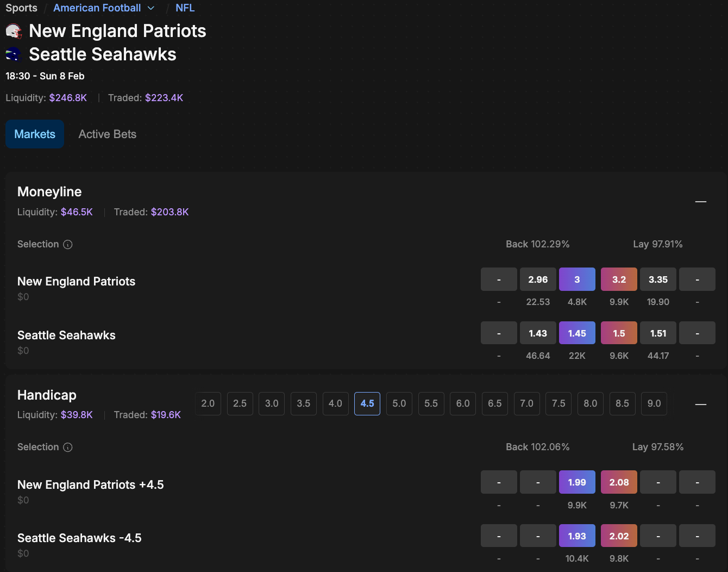Click the Back 102.06% handicap header
This screenshot has width=728, height=572.
click(538, 447)
